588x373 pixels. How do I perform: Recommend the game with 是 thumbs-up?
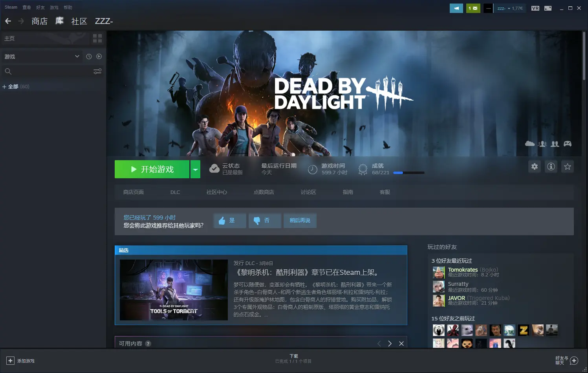click(x=230, y=221)
